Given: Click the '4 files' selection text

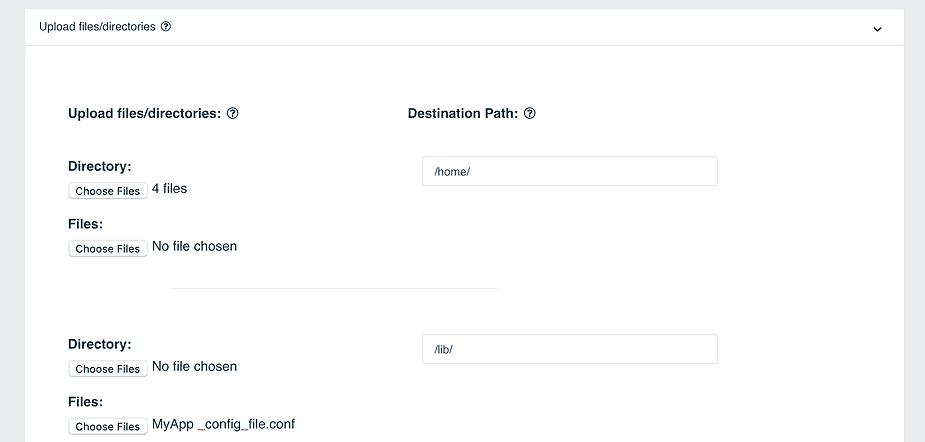Looking at the screenshot, I should coord(169,189).
